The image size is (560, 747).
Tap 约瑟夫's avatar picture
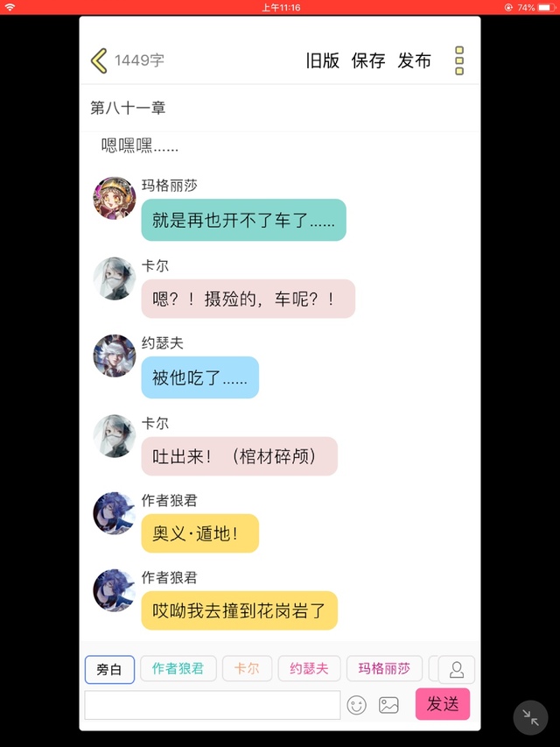point(115,356)
